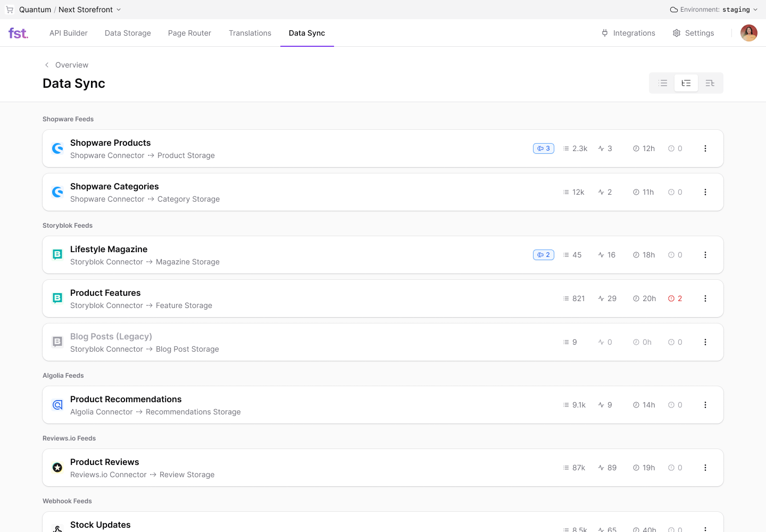Open the Product Recommendations feed
The image size is (766, 532).
383,405
